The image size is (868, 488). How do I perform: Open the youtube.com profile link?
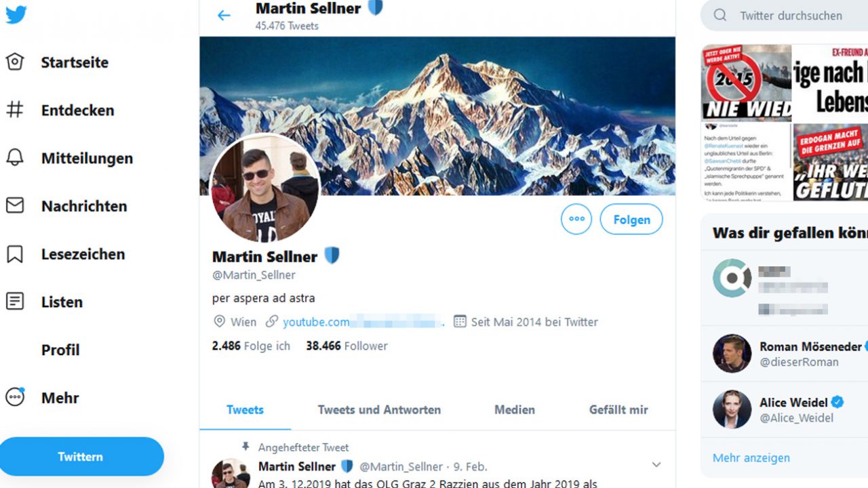316,322
